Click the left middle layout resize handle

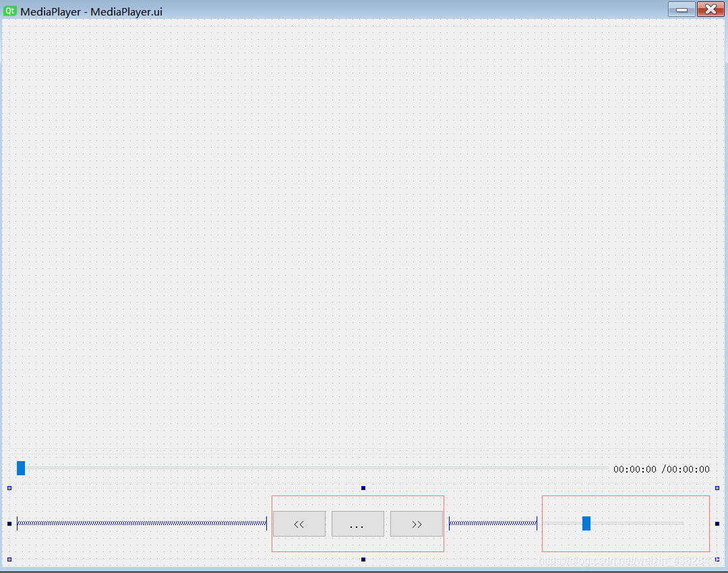[9, 524]
